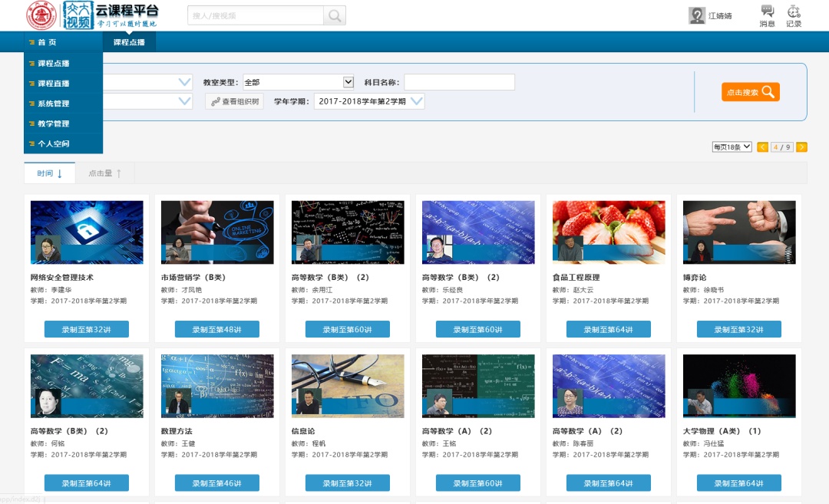Click the user avatar icon beside 江婧婧
The image size is (829, 504).
(697, 15)
